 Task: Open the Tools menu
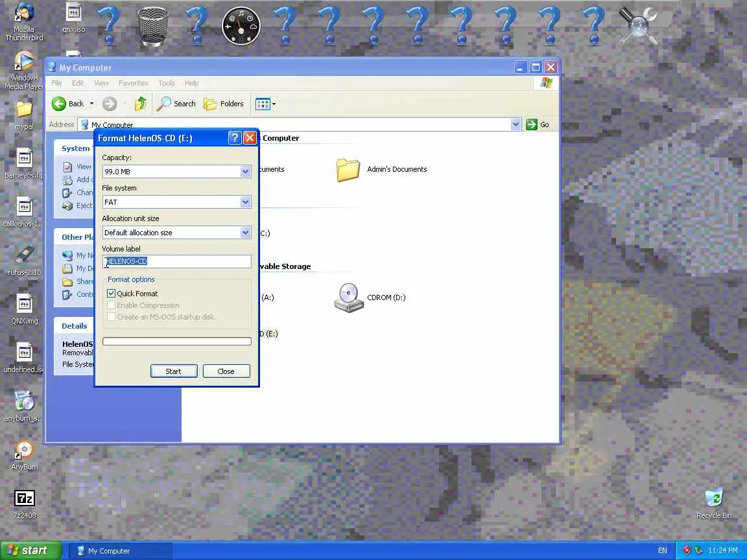click(x=166, y=83)
